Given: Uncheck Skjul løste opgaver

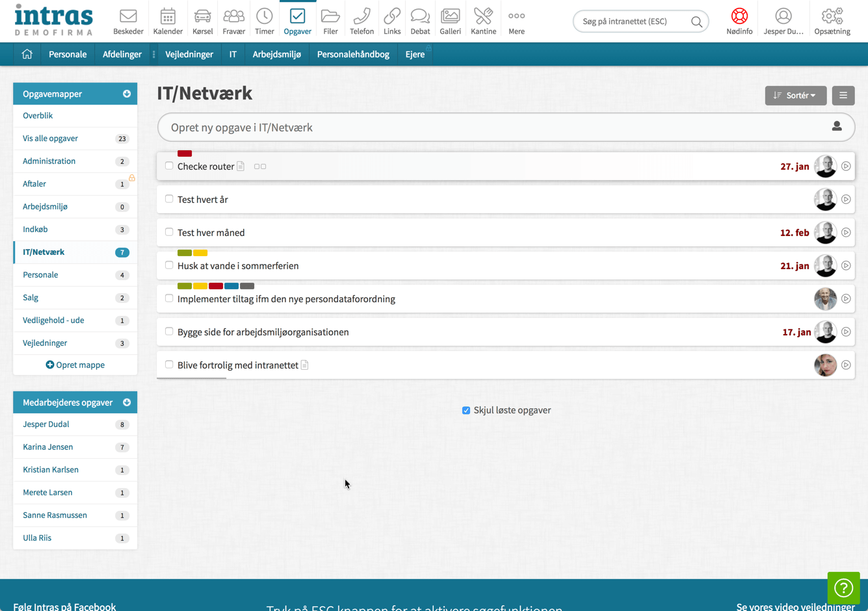Looking at the screenshot, I should click(466, 410).
